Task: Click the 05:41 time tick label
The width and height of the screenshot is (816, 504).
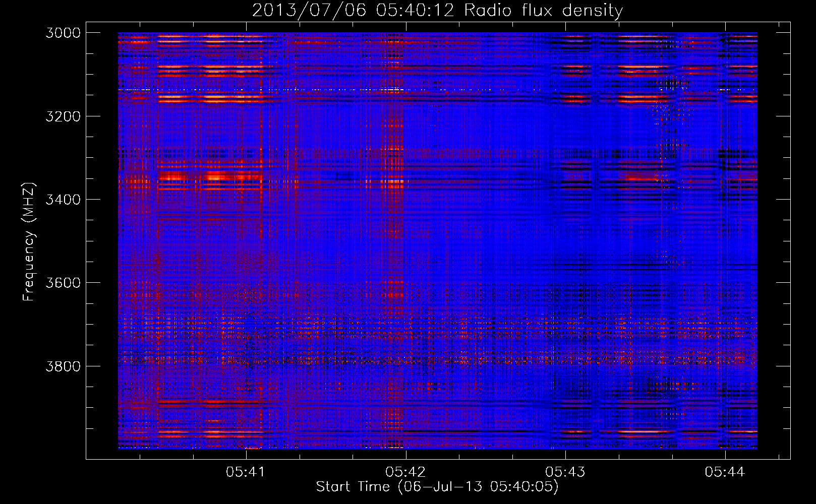Action: coord(246,472)
